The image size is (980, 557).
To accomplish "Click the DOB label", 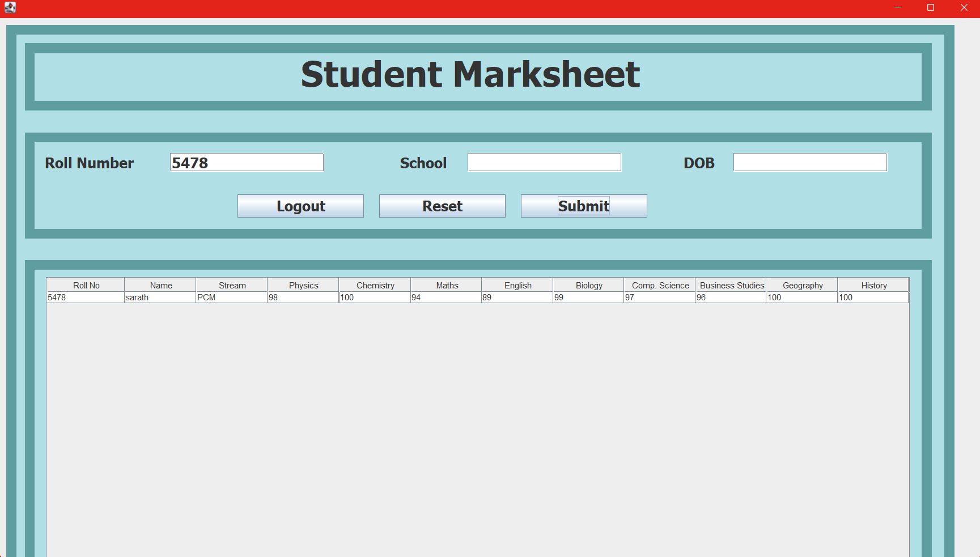I will tap(699, 163).
